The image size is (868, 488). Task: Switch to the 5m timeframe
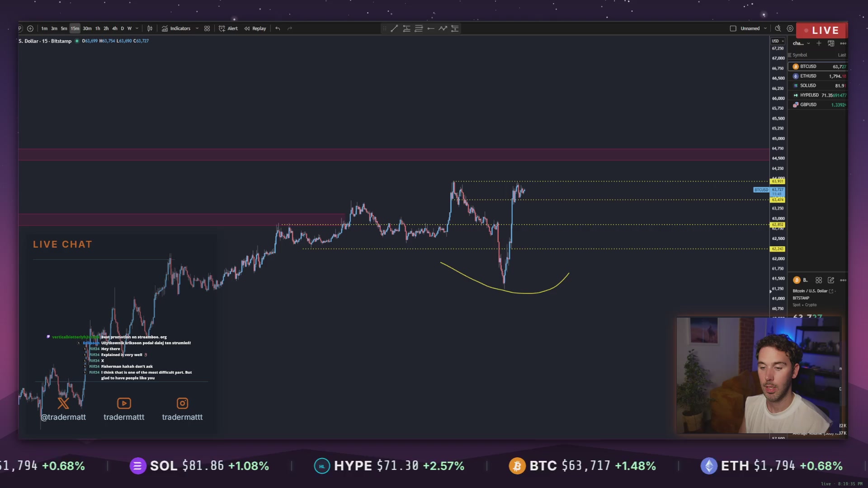tap(64, 28)
